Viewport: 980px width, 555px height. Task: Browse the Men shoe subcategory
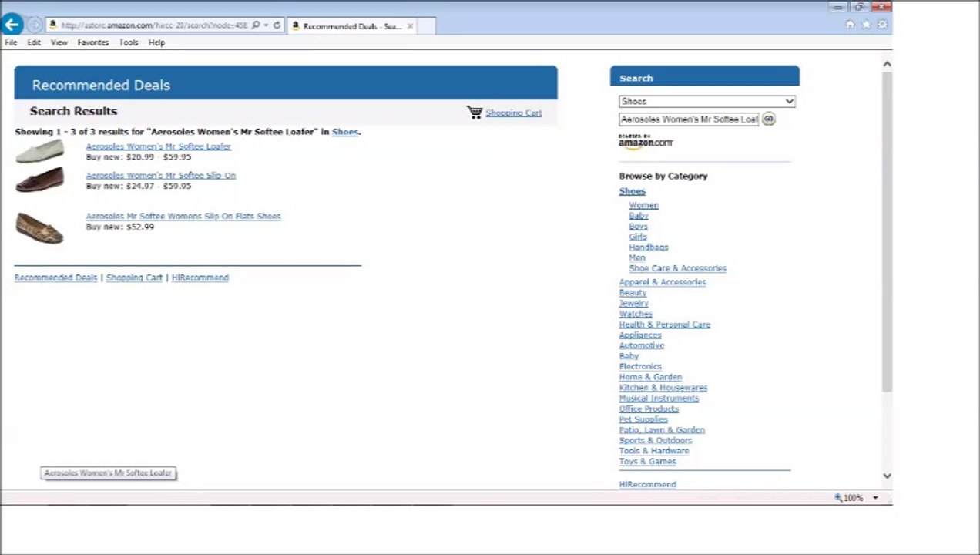pos(636,258)
